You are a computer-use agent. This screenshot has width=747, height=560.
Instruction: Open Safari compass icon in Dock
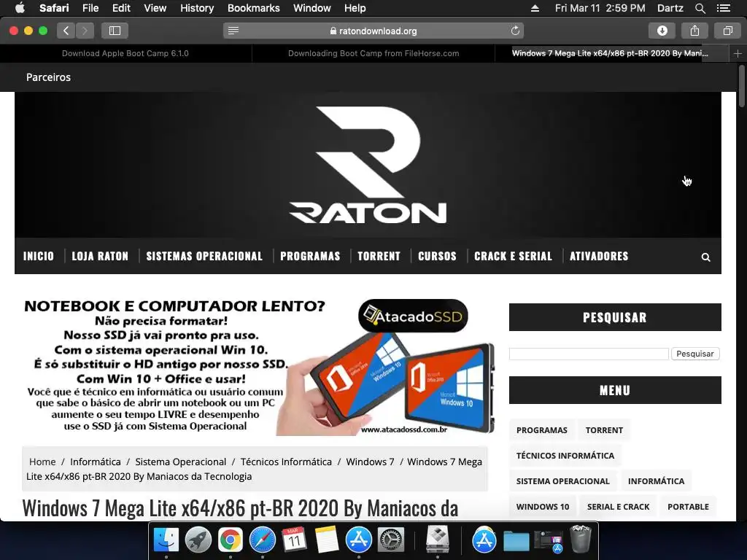point(263,540)
